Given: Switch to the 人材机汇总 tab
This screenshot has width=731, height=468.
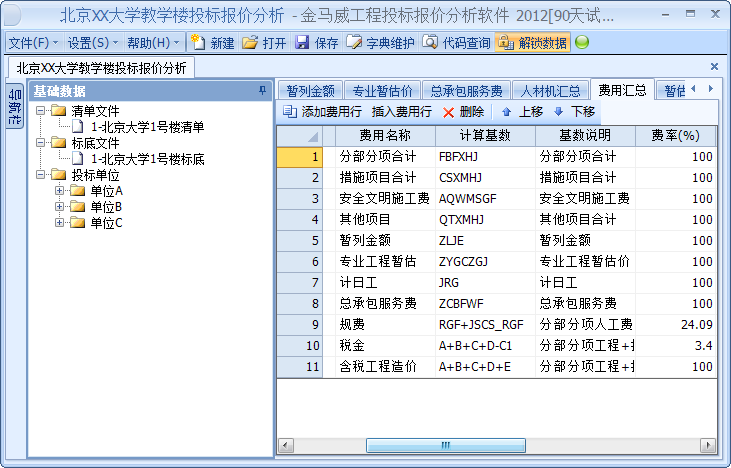Looking at the screenshot, I should pyautogui.click(x=551, y=90).
